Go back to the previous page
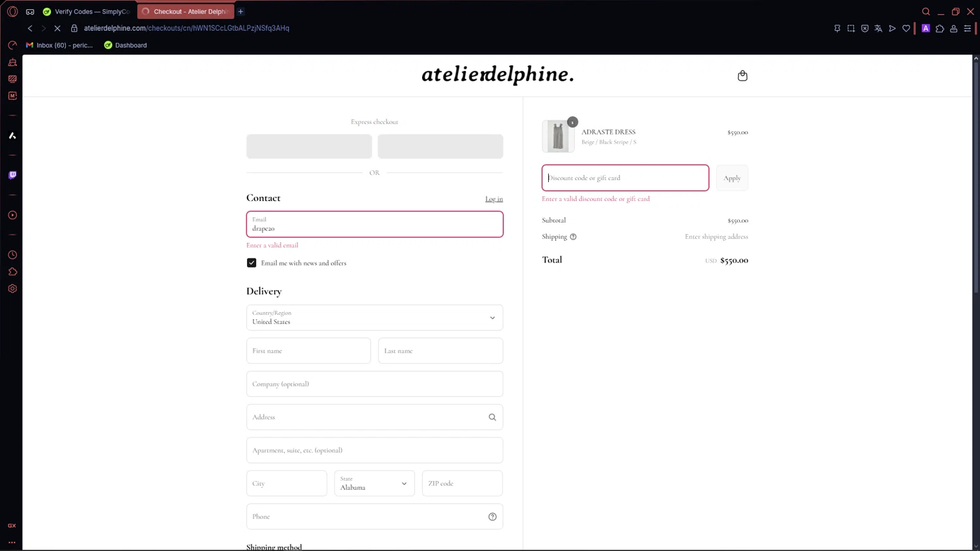Viewport: 980px width, 551px height. [30, 28]
